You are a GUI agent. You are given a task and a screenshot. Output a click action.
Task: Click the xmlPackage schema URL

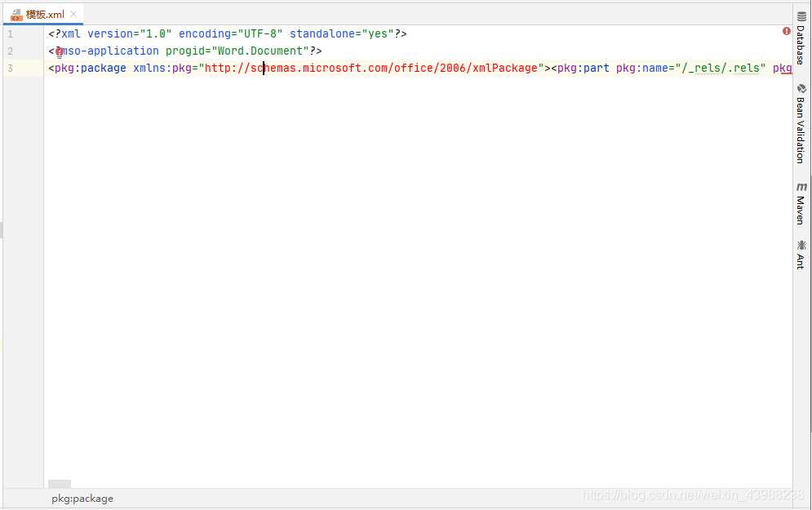coord(371,69)
